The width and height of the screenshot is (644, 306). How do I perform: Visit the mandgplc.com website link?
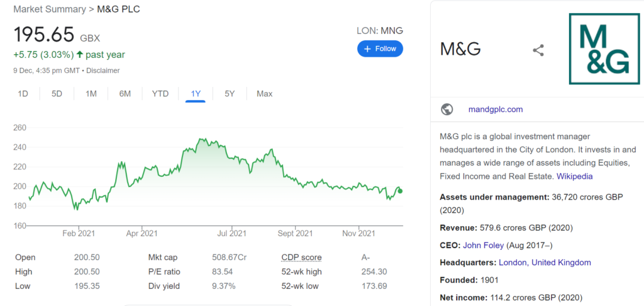[496, 110]
